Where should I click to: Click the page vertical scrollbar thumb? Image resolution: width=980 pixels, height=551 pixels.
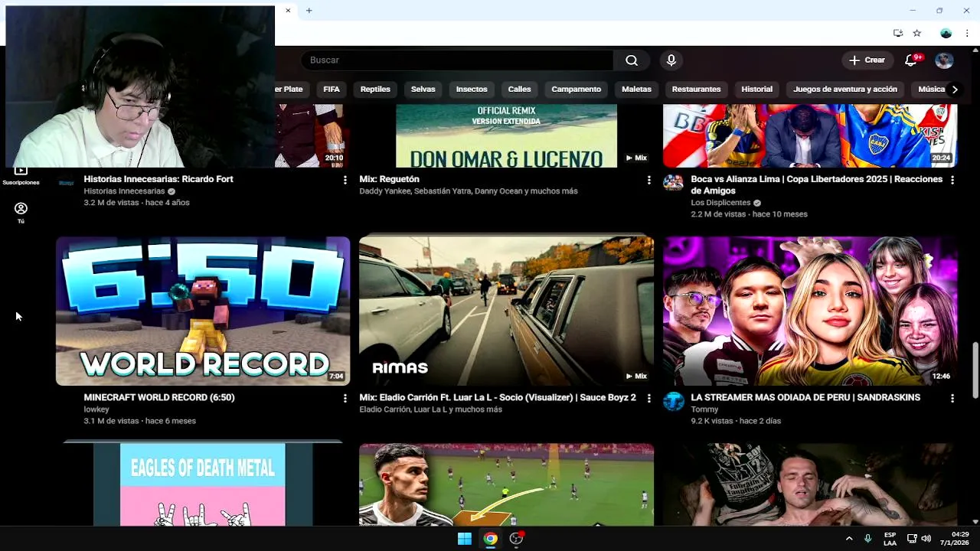point(975,370)
